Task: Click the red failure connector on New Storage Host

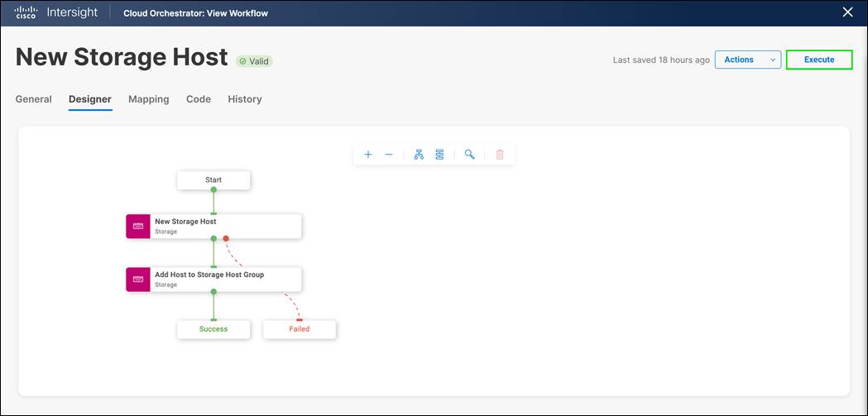Action: (226, 238)
